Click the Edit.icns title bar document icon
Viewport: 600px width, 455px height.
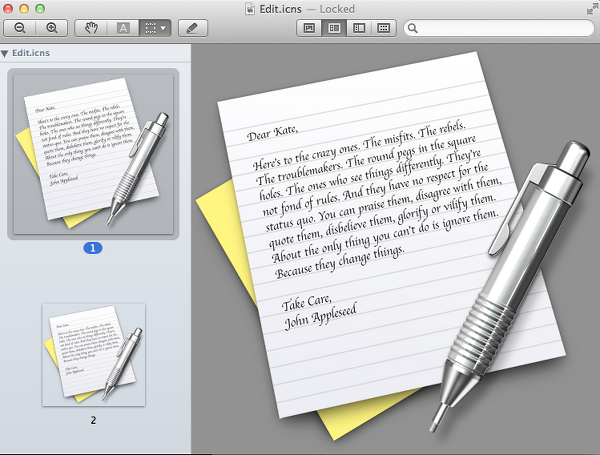tap(250, 9)
